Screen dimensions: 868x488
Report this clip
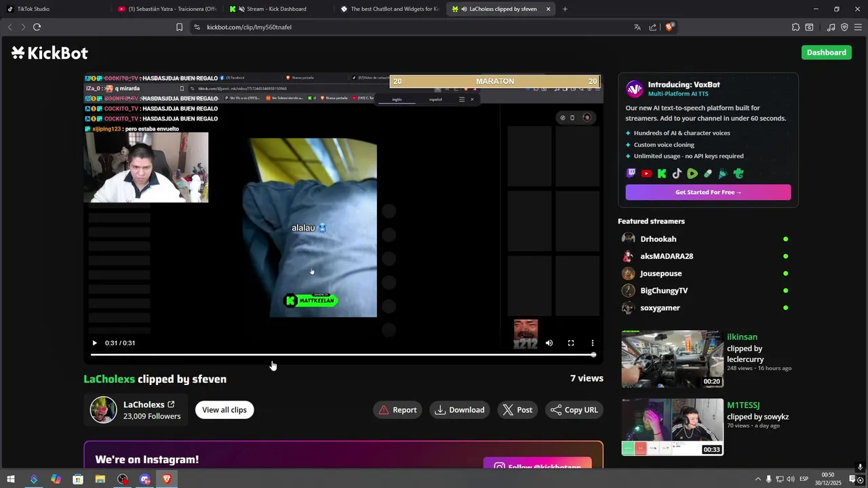pos(397,410)
